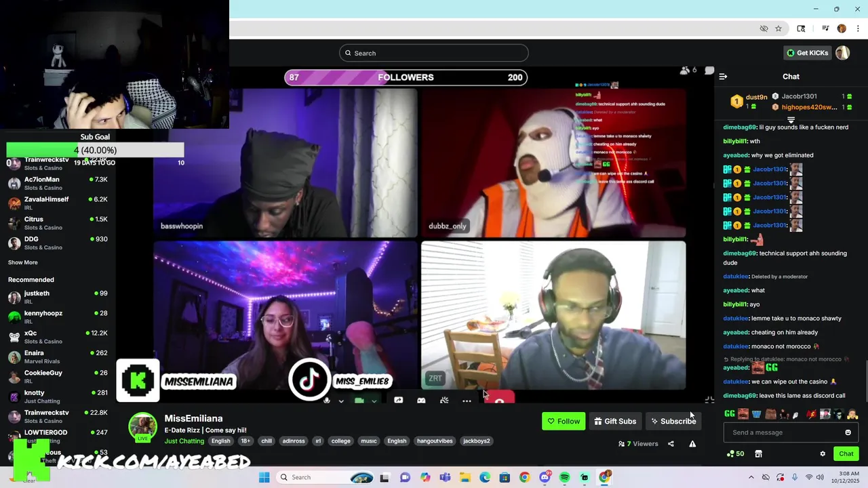Click the Windows Start button
The image size is (868, 488).
pos(264,477)
